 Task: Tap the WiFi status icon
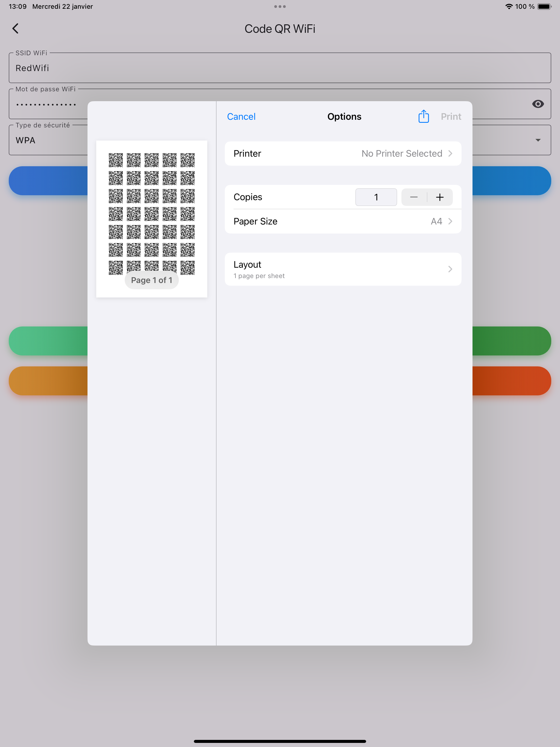(509, 6)
